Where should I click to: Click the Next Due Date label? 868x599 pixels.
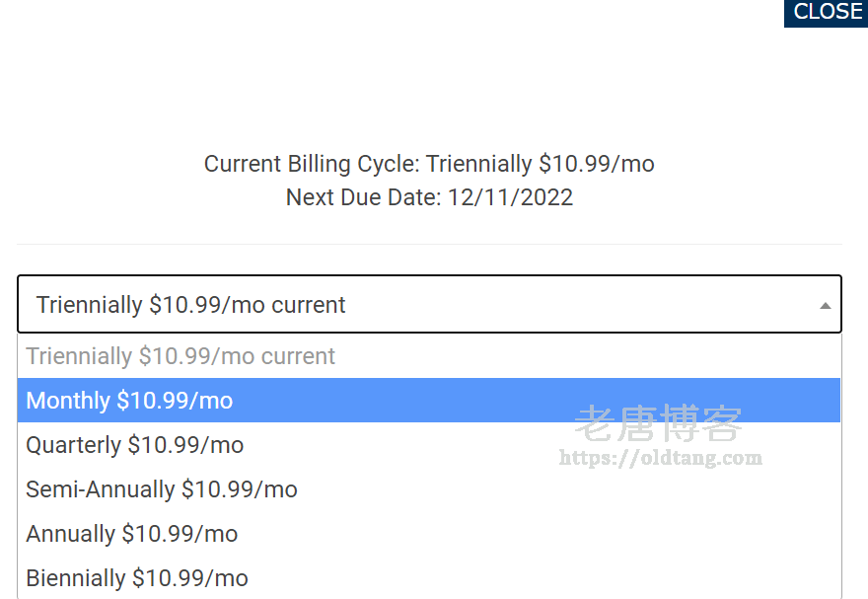363,197
